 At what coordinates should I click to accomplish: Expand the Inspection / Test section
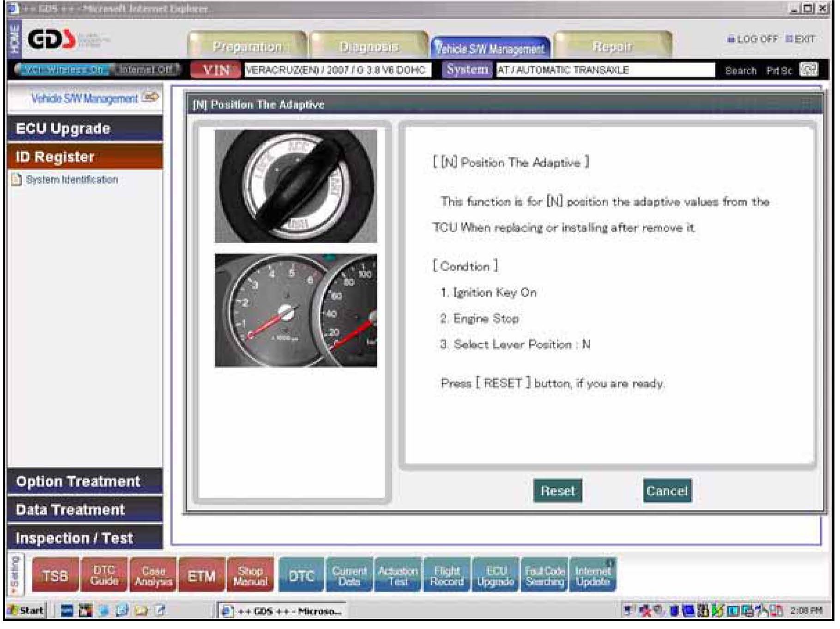[85, 538]
